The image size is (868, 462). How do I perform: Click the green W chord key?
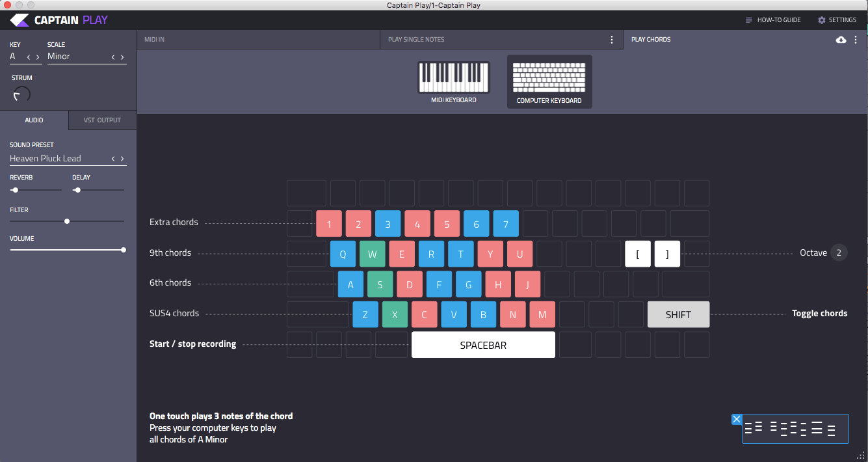(x=373, y=254)
